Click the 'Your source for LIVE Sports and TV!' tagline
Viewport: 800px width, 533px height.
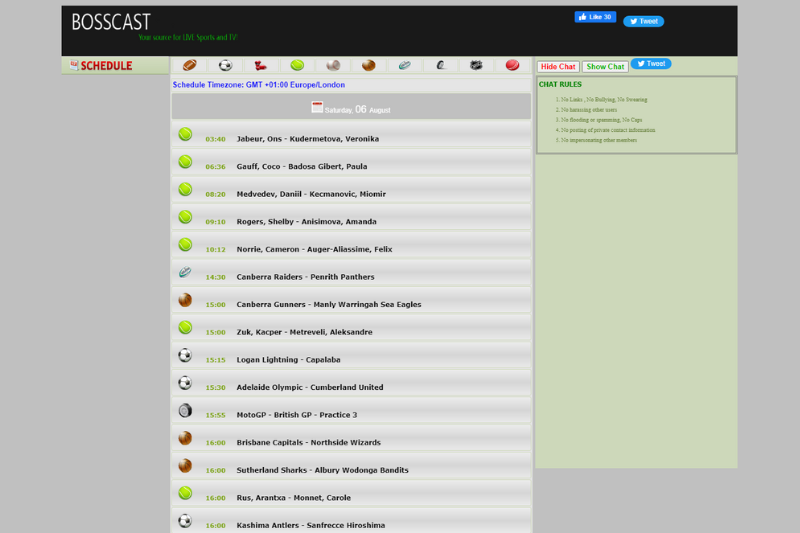[x=188, y=37]
